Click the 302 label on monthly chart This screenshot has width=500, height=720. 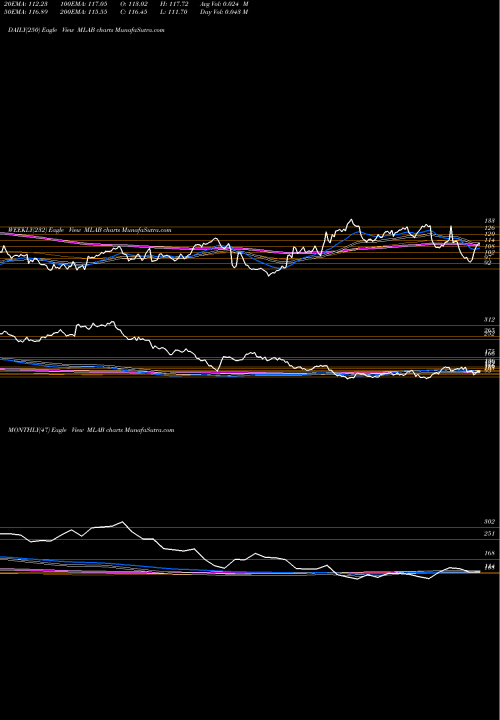tap(489, 522)
